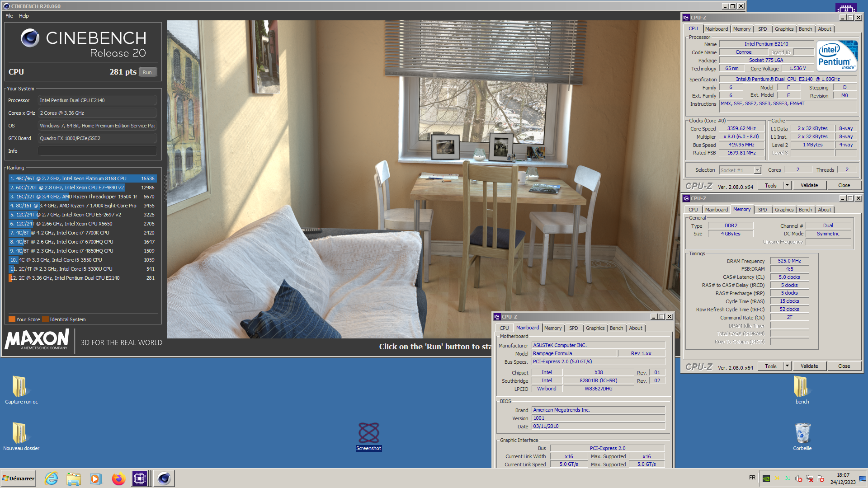868x488 pixels.
Task: Switch to CPU-Z via taskbar icon
Action: tap(140, 479)
